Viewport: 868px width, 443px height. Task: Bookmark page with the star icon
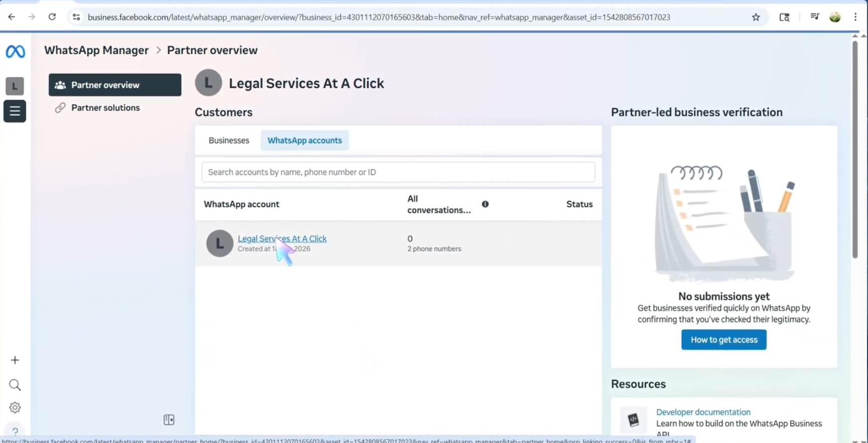point(755,17)
